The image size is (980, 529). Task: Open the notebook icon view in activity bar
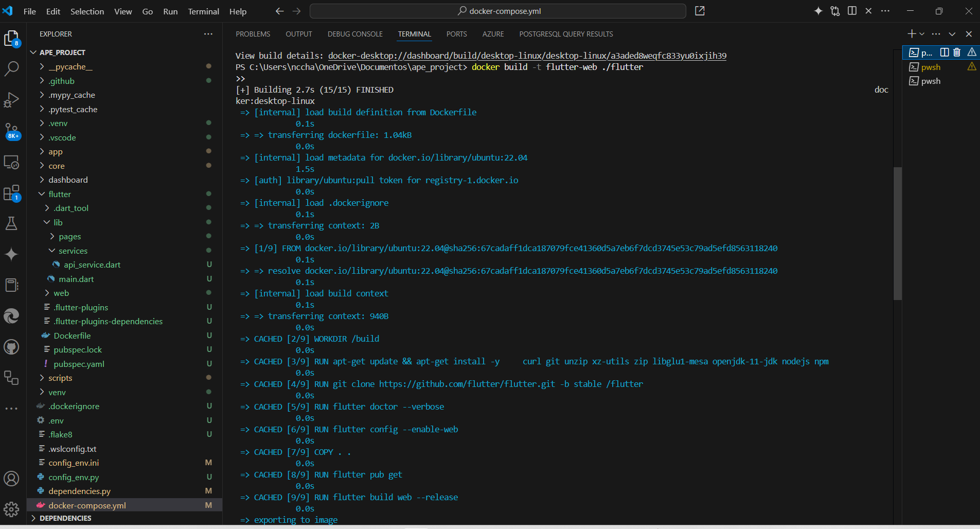[11, 285]
